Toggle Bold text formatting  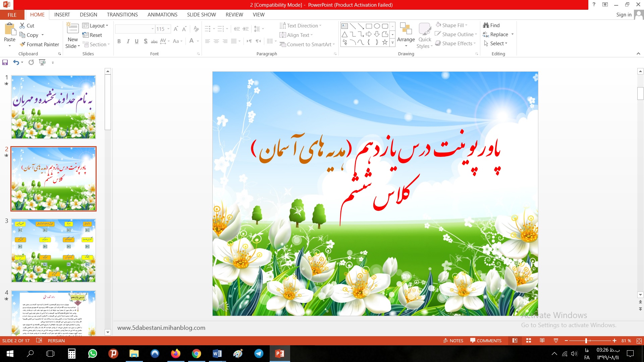click(x=119, y=41)
